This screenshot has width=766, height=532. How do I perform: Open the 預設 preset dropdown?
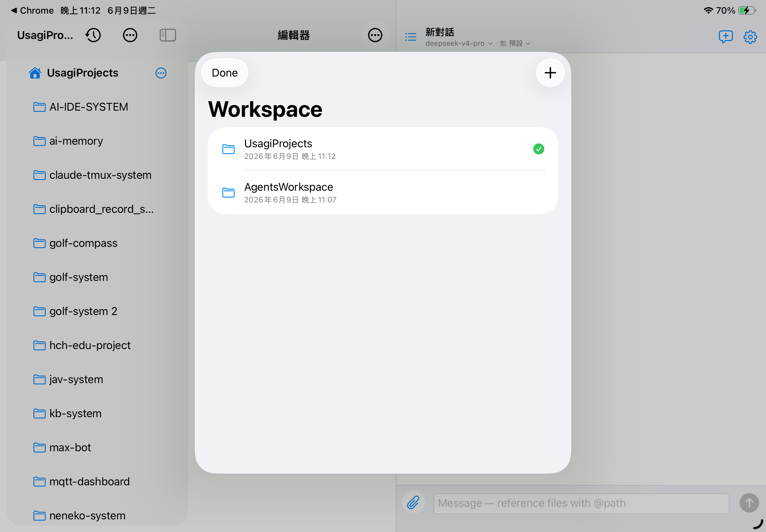pos(515,43)
